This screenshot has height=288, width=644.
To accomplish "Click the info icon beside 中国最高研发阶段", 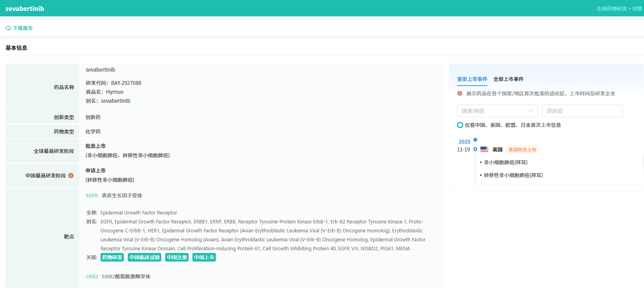I will pos(71,176).
